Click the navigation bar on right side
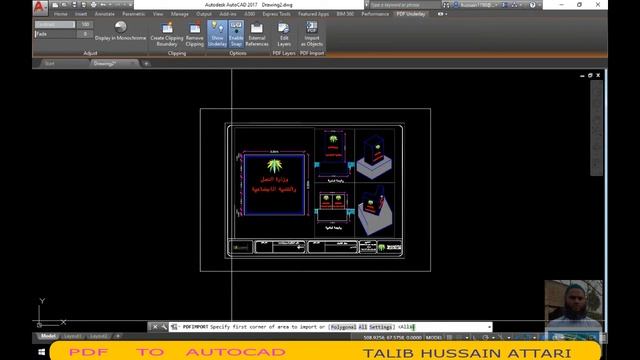 point(596,128)
